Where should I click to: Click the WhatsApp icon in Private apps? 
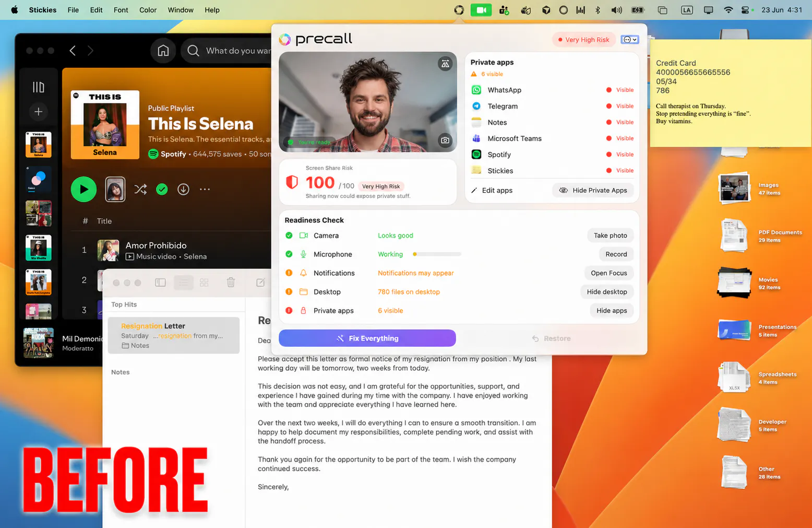click(476, 90)
